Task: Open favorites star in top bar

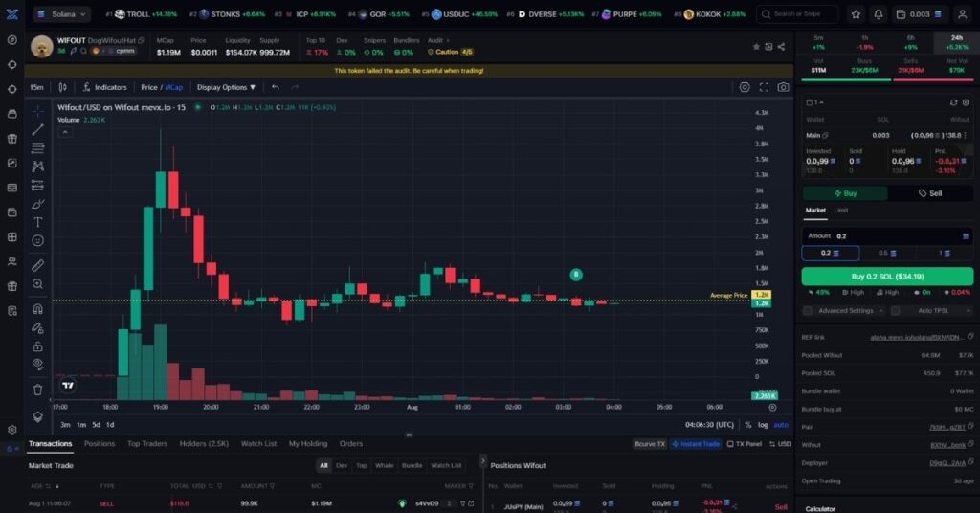Action: [856, 13]
